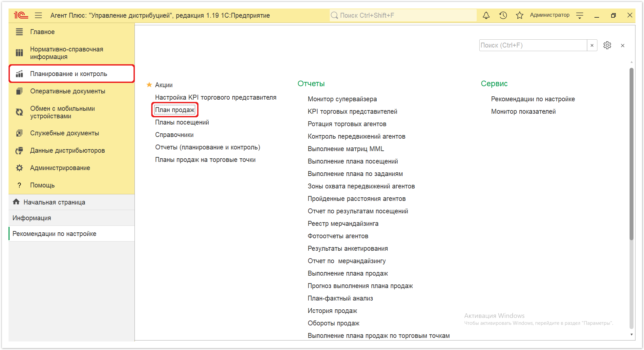Image resolution: width=644 pixels, height=350 pixels.
Task: Focus the Поиск (Ctrl+F) field
Action: (x=533, y=45)
